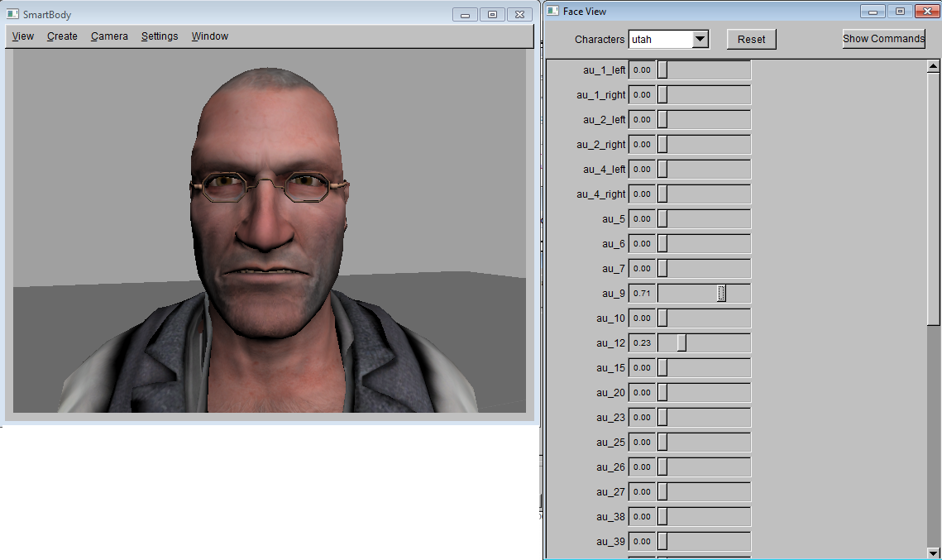The width and height of the screenshot is (942, 560).
Task: Click the au_38 slider handle
Action: [x=662, y=516]
